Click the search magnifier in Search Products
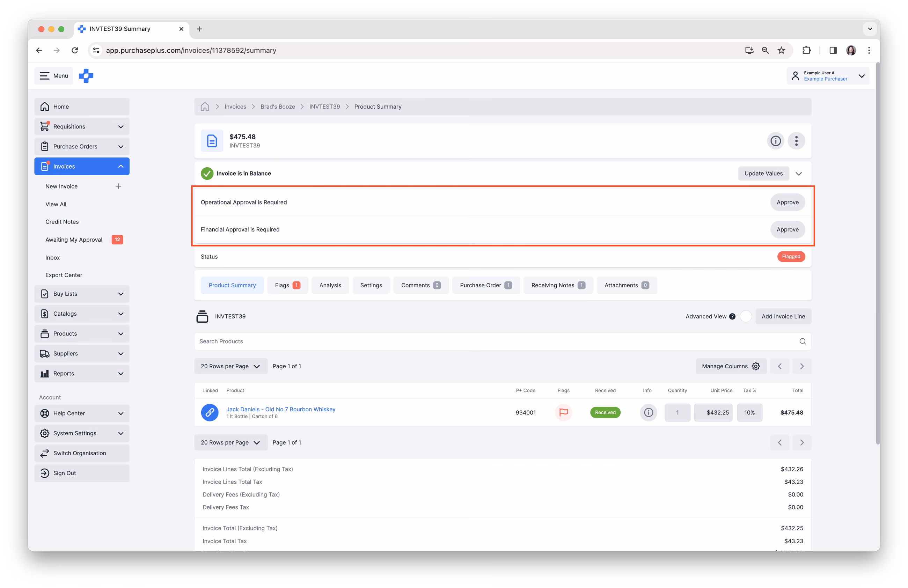This screenshot has height=588, width=908. coord(803,341)
